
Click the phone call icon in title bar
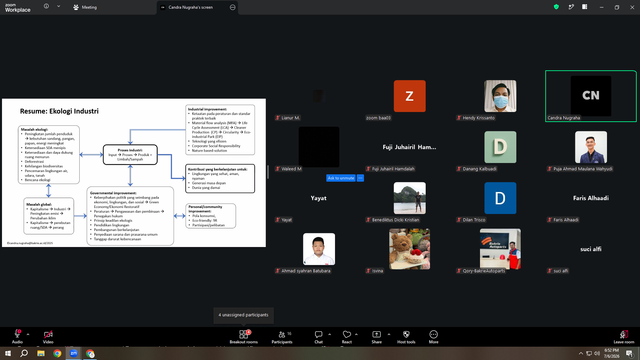pyautogui.click(x=571, y=7)
